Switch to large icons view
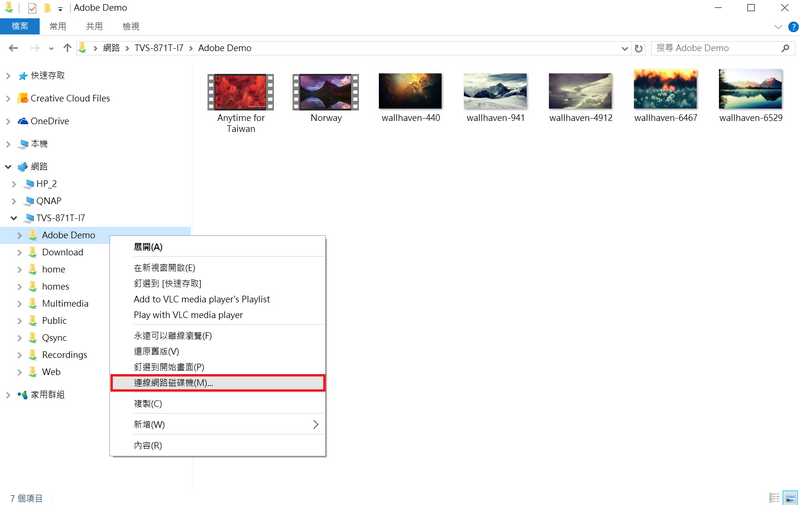 790,498
